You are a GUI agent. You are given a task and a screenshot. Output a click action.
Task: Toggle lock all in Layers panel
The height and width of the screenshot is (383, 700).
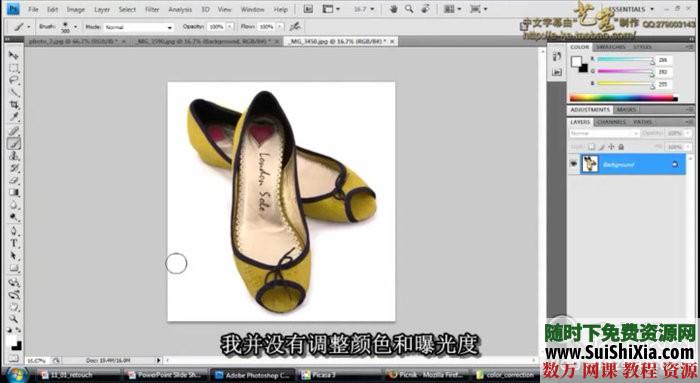coord(621,146)
